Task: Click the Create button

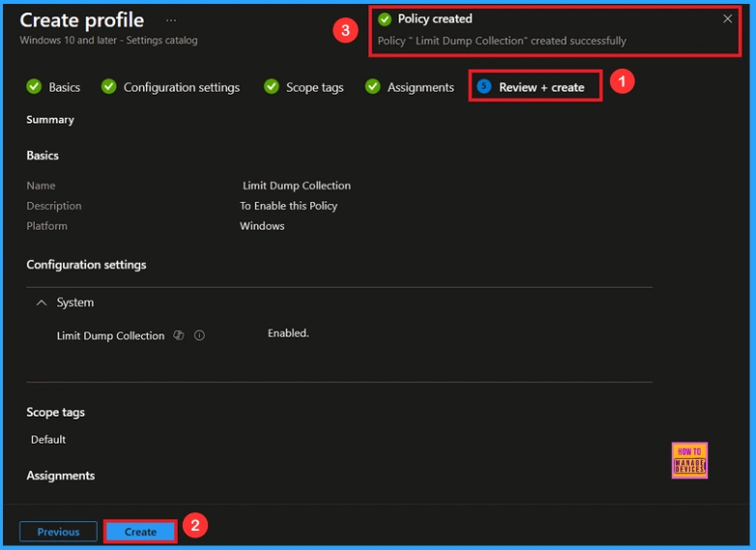Action: click(140, 532)
